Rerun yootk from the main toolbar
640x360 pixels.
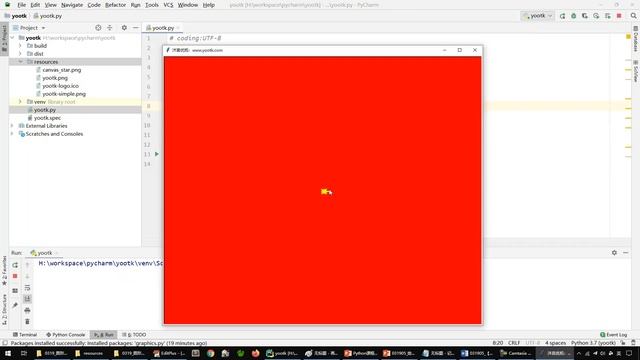click(562, 16)
